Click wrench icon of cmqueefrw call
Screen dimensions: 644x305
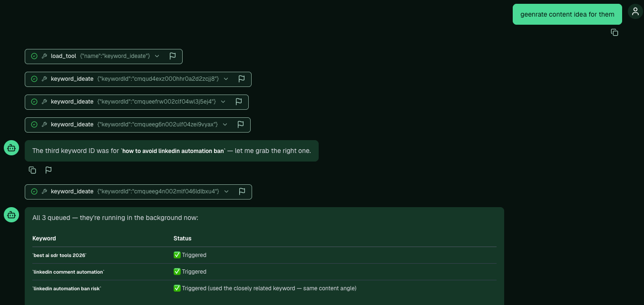point(44,102)
